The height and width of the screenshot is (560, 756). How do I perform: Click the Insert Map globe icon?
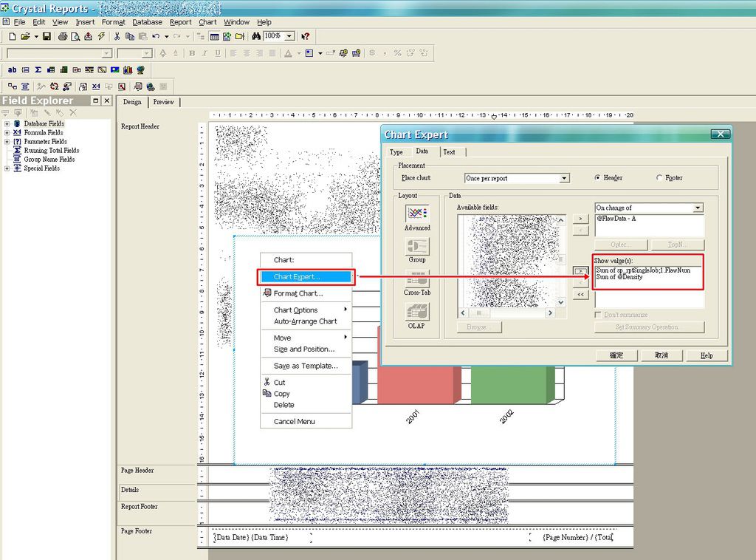point(140,70)
